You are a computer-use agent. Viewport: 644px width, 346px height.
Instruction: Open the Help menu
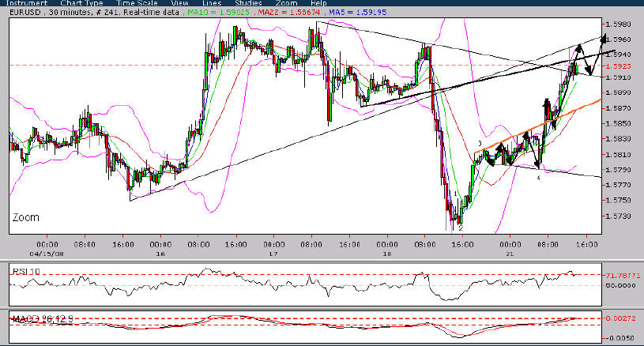[x=318, y=3]
